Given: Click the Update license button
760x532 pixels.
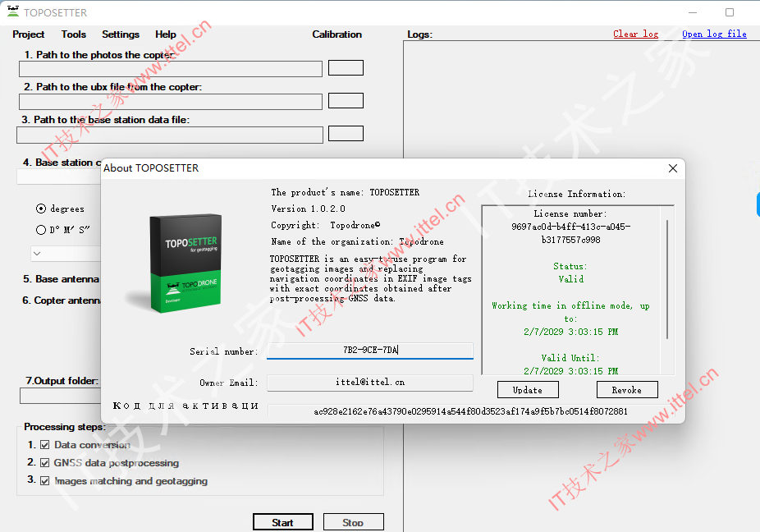Looking at the screenshot, I should (528, 390).
